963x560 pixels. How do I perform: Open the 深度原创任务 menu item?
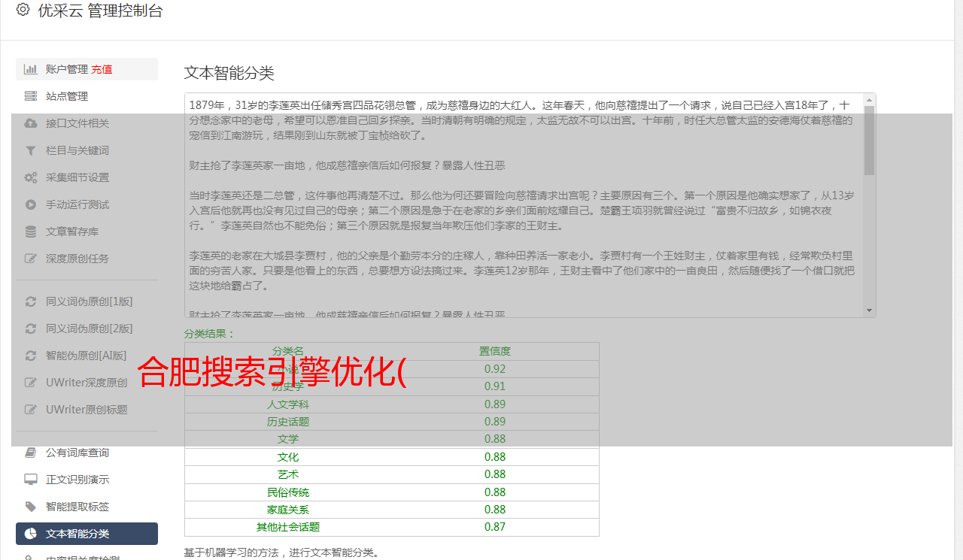point(77,259)
